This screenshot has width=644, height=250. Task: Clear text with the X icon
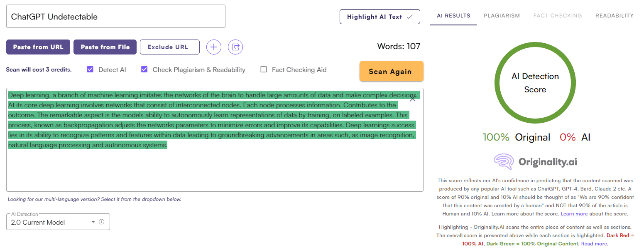413,99
